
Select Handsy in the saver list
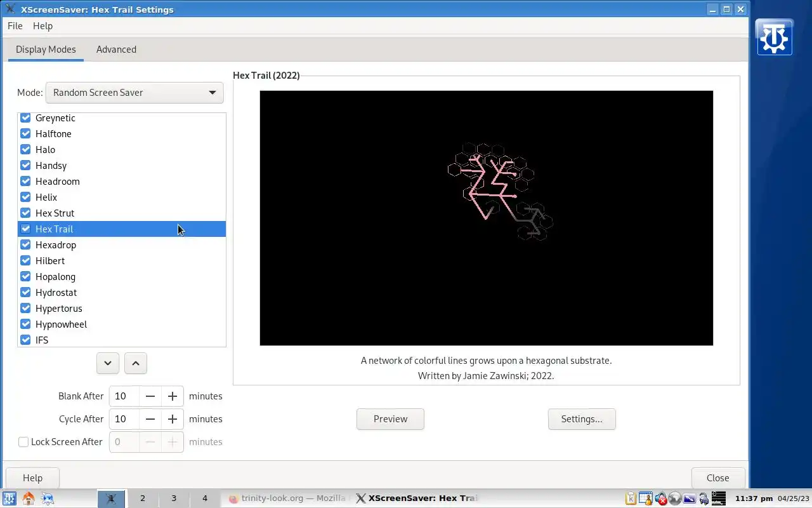pyautogui.click(x=122, y=165)
